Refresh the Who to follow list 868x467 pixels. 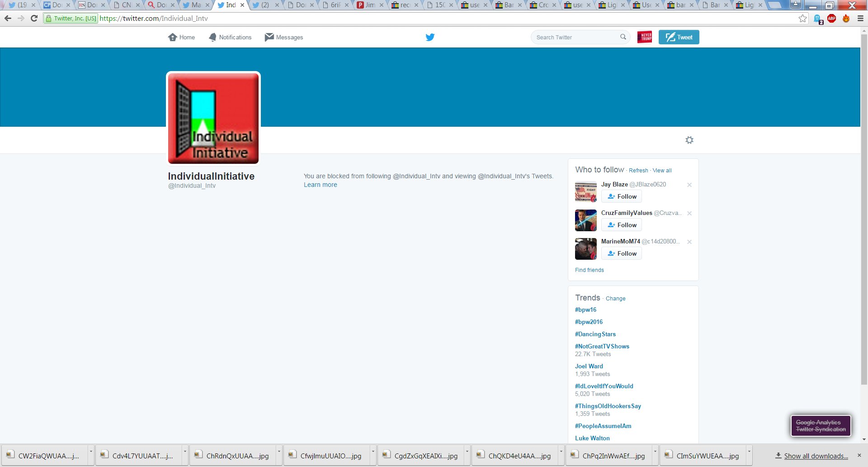pyautogui.click(x=638, y=171)
